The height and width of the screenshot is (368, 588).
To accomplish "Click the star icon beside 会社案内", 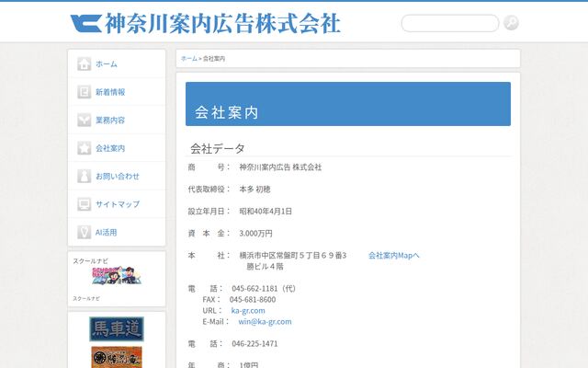I will coord(84,148).
